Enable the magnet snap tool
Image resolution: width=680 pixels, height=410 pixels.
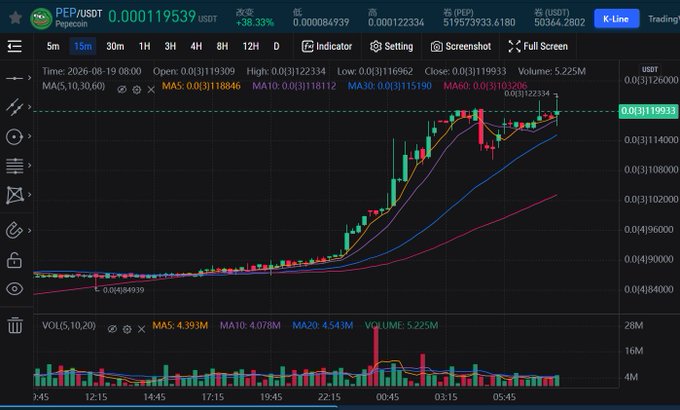click(14, 230)
